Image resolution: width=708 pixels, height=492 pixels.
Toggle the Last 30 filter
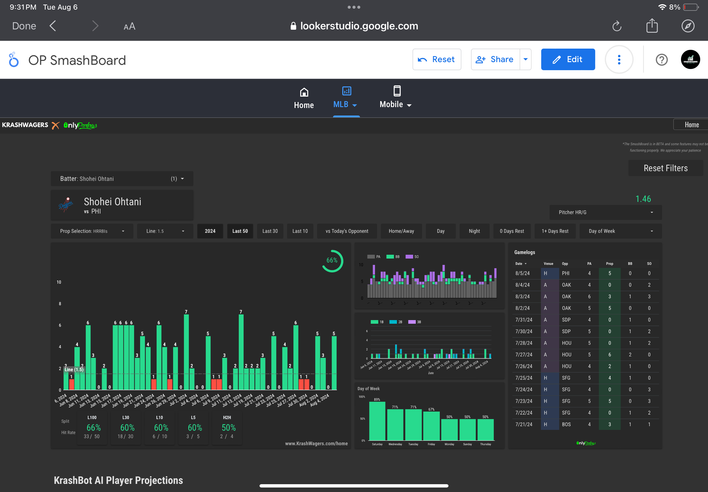tap(270, 231)
